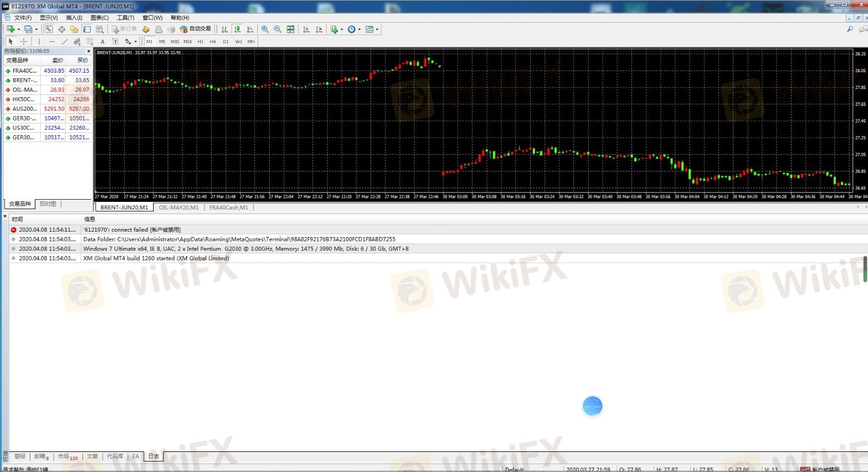Open the MetaEditor yellow book icon
This screenshot has height=472, width=868.
(x=146, y=29)
